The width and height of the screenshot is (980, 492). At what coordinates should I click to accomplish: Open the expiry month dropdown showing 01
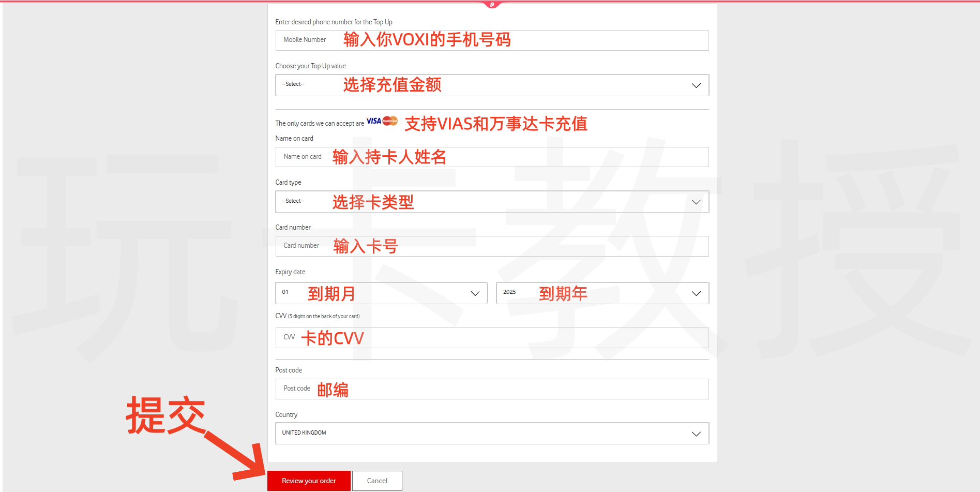click(x=381, y=293)
